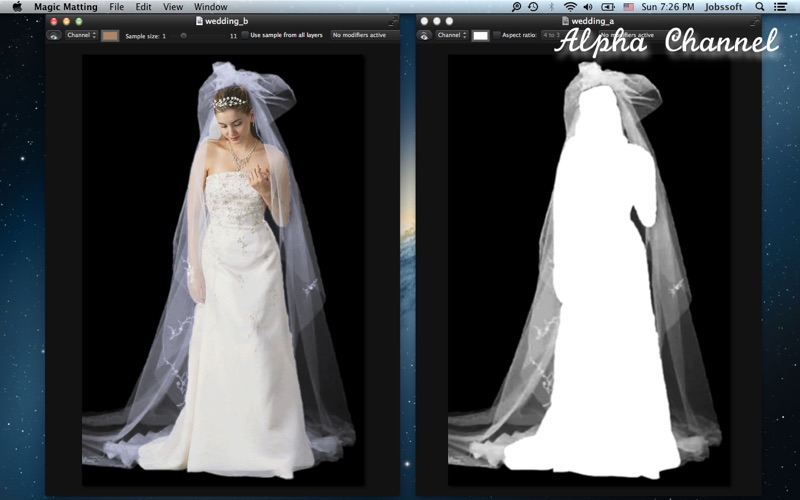This screenshot has width=800, height=500.
Task: Open the File menu
Action: [116, 7]
